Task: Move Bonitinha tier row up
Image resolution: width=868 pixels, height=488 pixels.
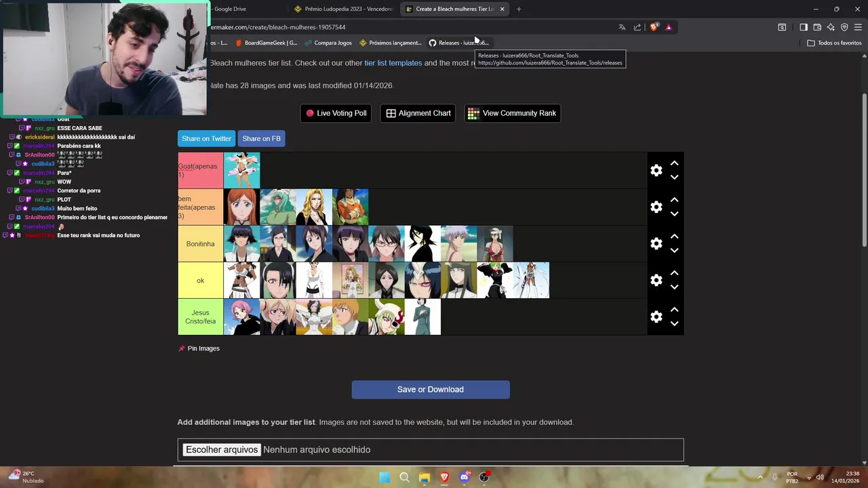Action: click(x=674, y=237)
